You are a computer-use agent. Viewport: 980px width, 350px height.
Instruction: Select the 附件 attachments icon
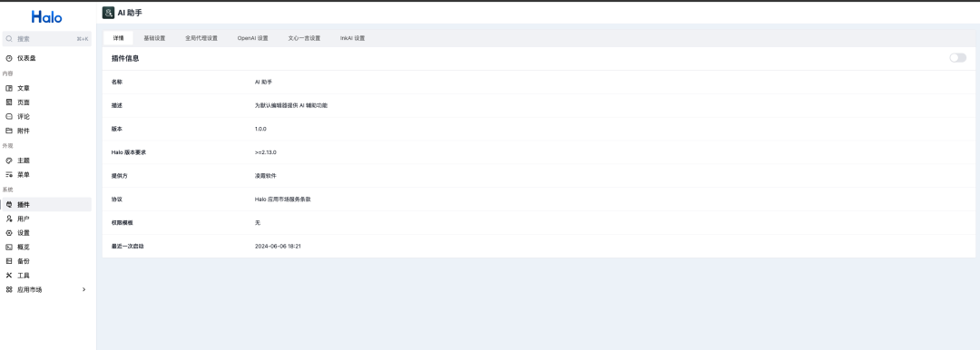(9, 131)
